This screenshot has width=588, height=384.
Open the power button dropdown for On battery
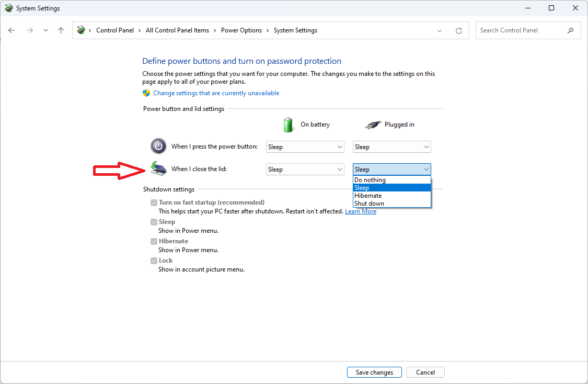point(305,146)
